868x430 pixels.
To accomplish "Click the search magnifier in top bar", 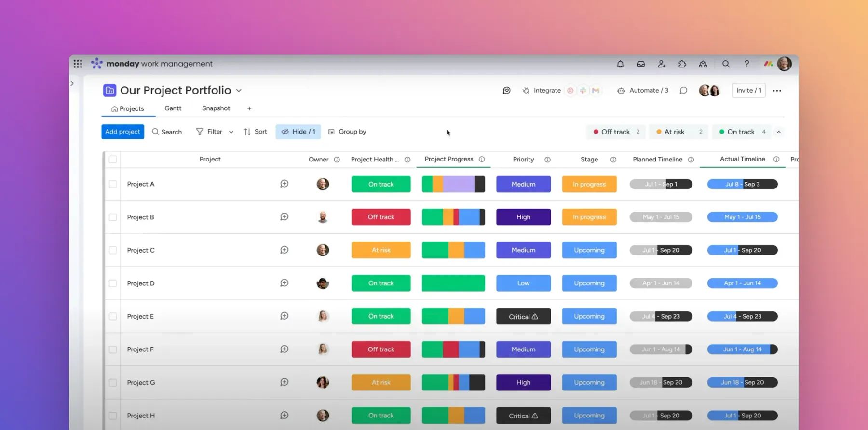I will (726, 64).
